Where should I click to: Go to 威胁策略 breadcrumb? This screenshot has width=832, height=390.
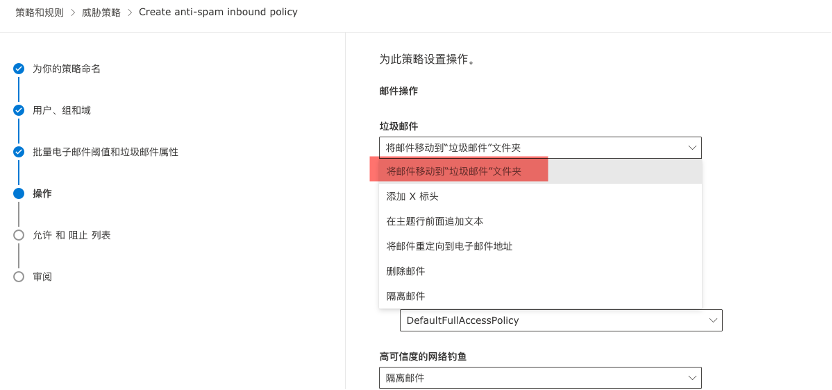click(101, 12)
